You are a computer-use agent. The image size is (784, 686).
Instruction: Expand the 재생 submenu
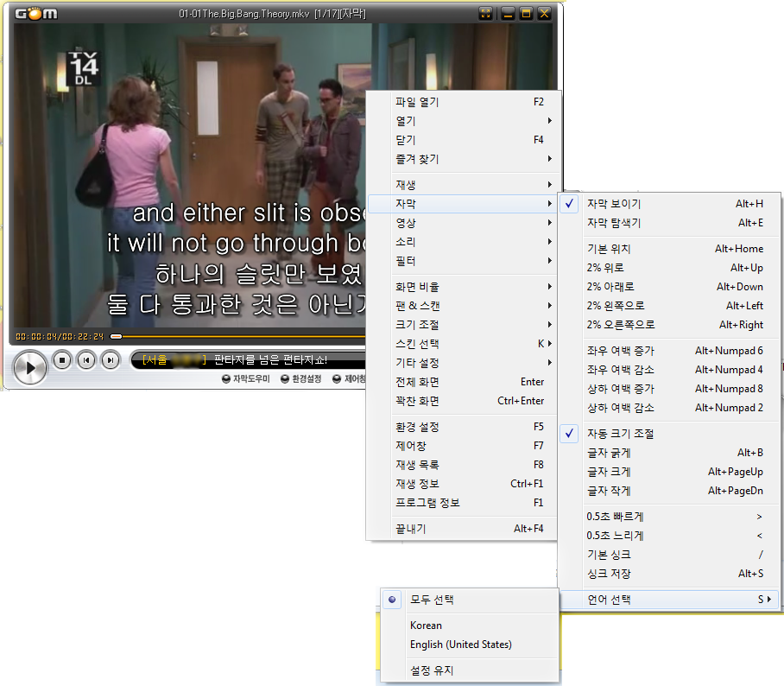463,185
